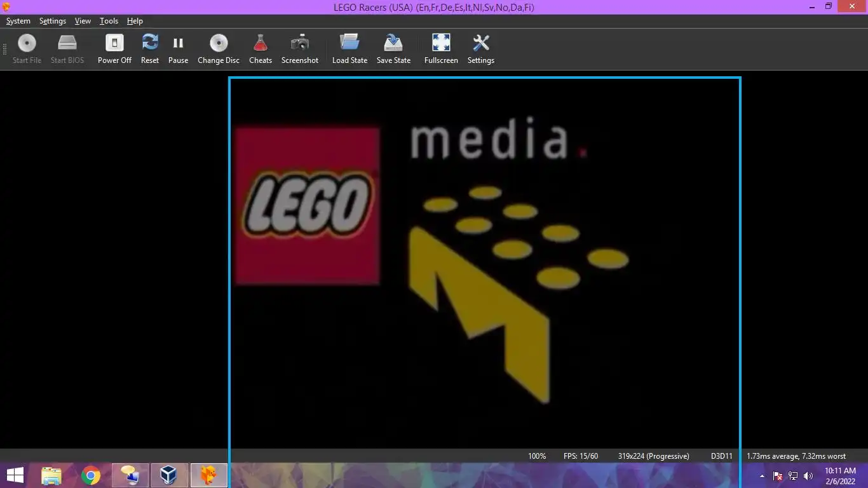Click the 319x224 (Progressive) resolution text
The image size is (868, 488).
pos(653,456)
